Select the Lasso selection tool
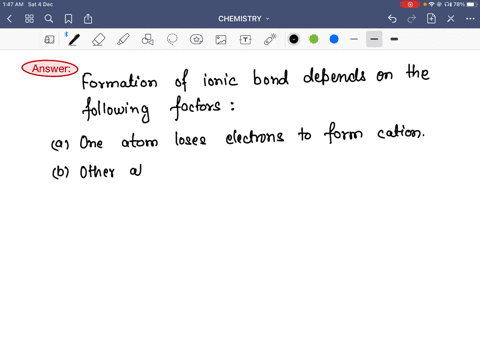480x360 pixels. click(172, 40)
